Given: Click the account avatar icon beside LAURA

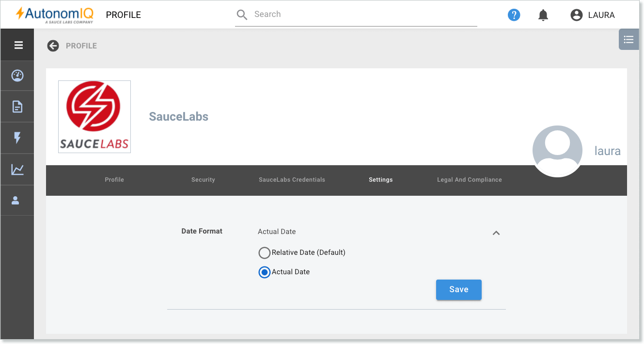Looking at the screenshot, I should [576, 15].
